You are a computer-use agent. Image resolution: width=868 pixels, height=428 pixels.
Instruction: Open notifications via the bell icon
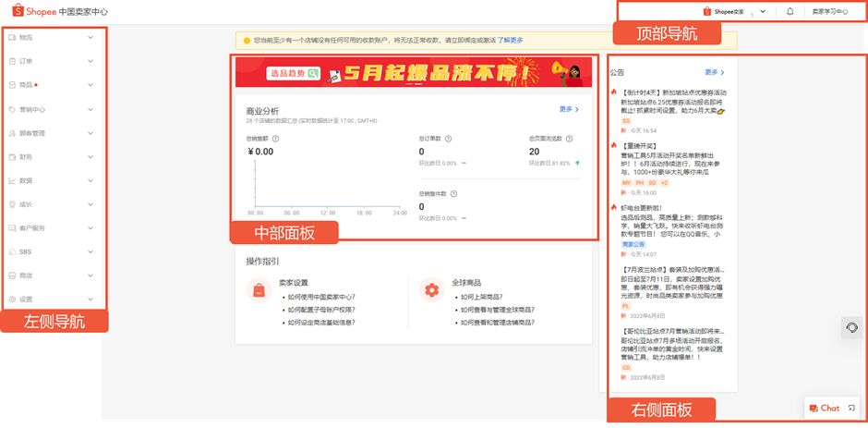coord(790,11)
